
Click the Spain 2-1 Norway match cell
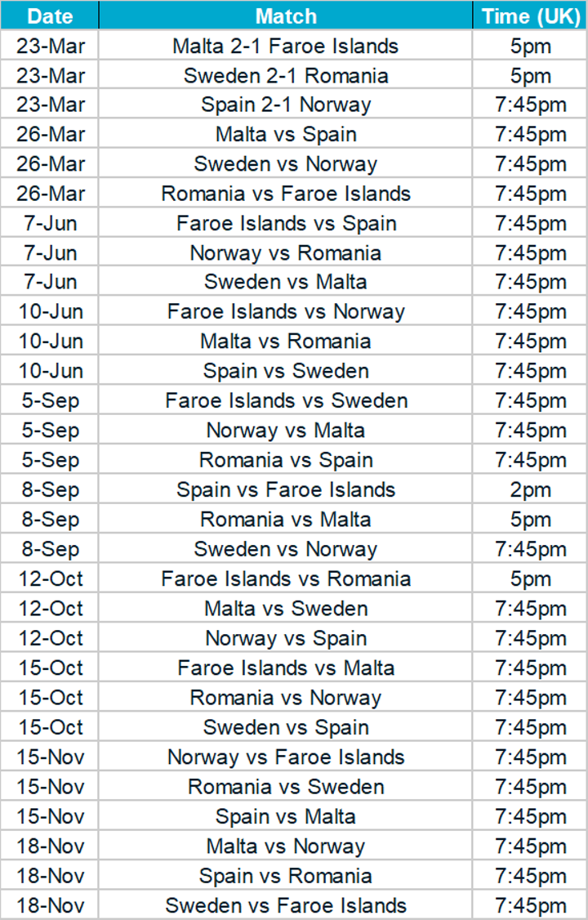coord(285,105)
